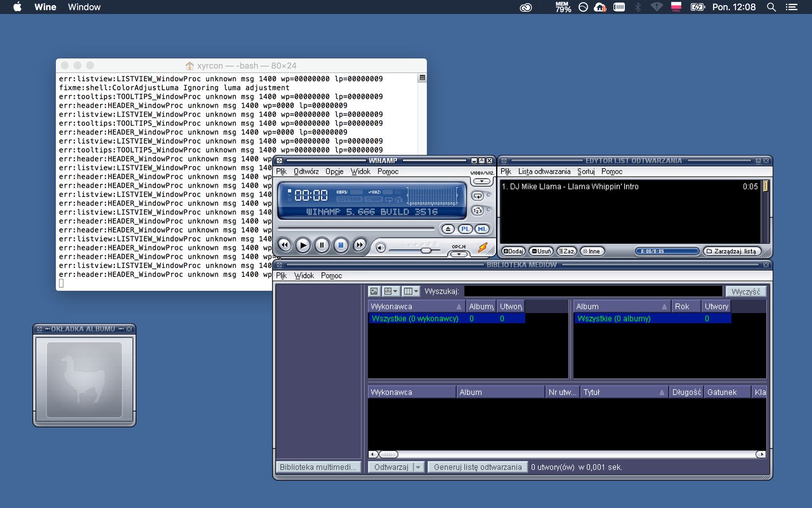Click the Dodaj add button in playlist editor
The image size is (812, 508).
[513, 251]
